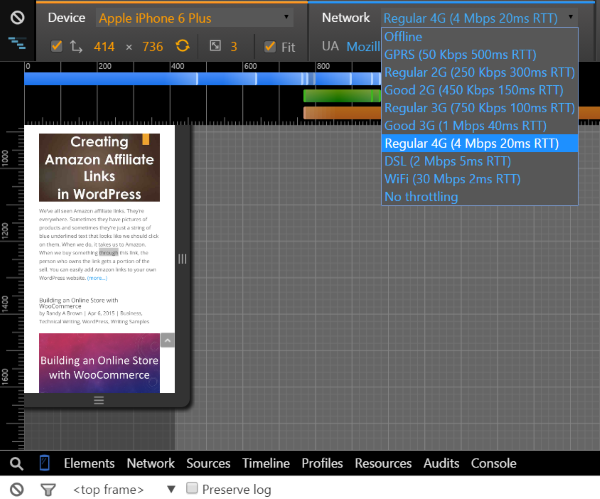
Task: Select GPRS (50 Kbps 500ms RTT)
Action: [x=480, y=54]
